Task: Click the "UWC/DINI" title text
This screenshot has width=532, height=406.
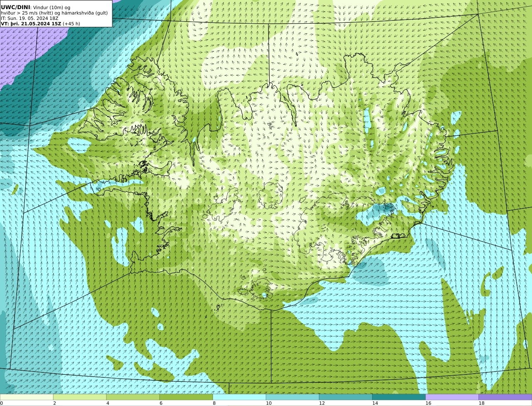Action: pyautogui.click(x=15, y=7)
